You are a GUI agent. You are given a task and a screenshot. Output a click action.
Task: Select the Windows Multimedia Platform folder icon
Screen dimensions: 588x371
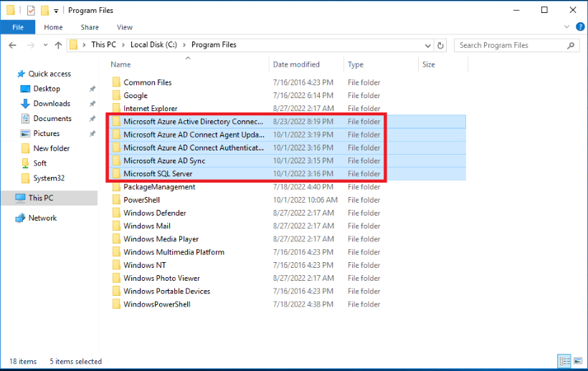point(117,252)
